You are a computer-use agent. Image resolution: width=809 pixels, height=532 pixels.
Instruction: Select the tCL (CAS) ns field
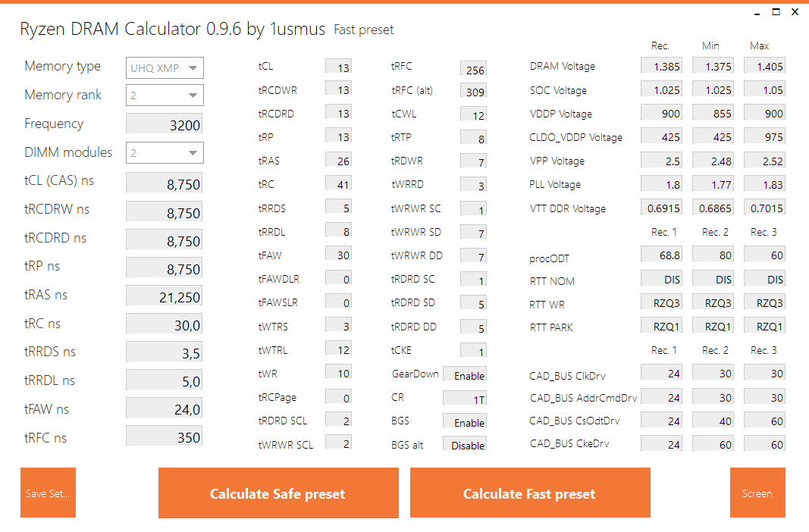coord(164,183)
